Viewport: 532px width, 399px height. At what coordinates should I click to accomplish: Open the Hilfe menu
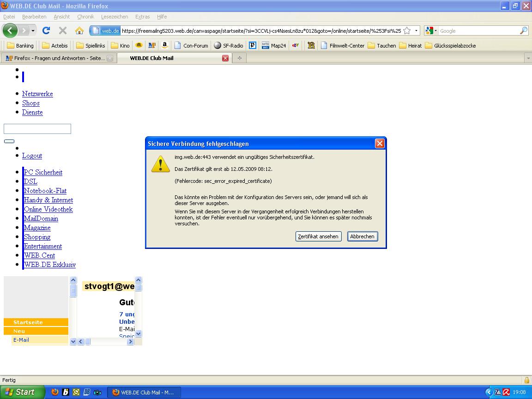[x=162, y=17]
